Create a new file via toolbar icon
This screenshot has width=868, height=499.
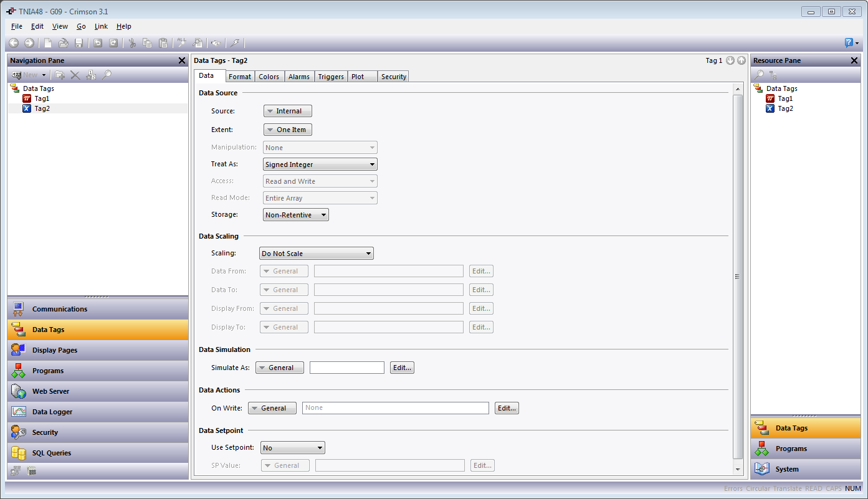(x=48, y=43)
